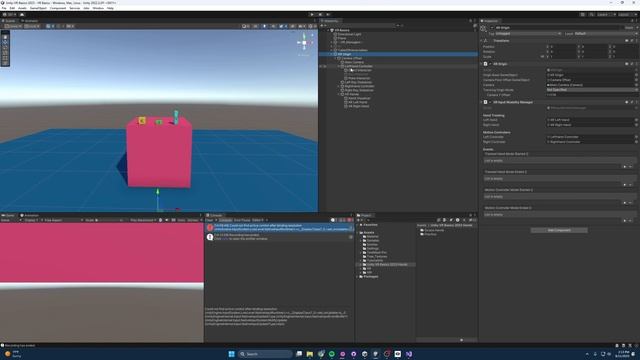Open the File menu
Viewport: 640px width, 360px height.
click(4, 8)
